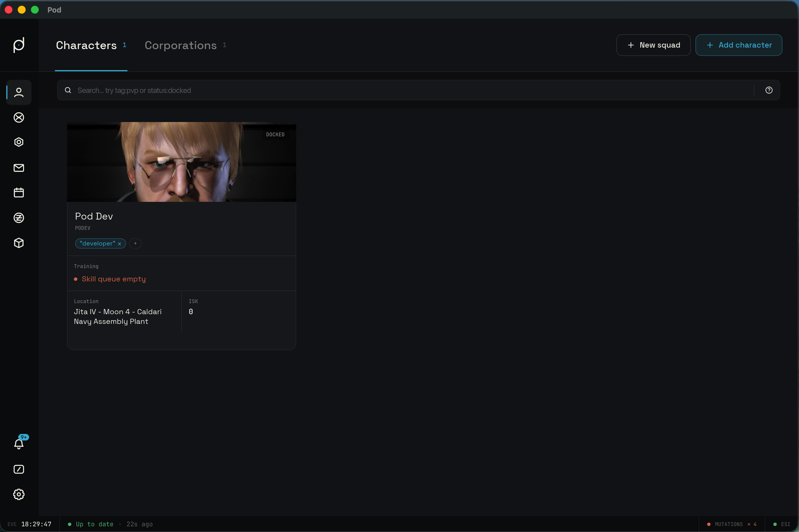Click the New squad button

653,45
